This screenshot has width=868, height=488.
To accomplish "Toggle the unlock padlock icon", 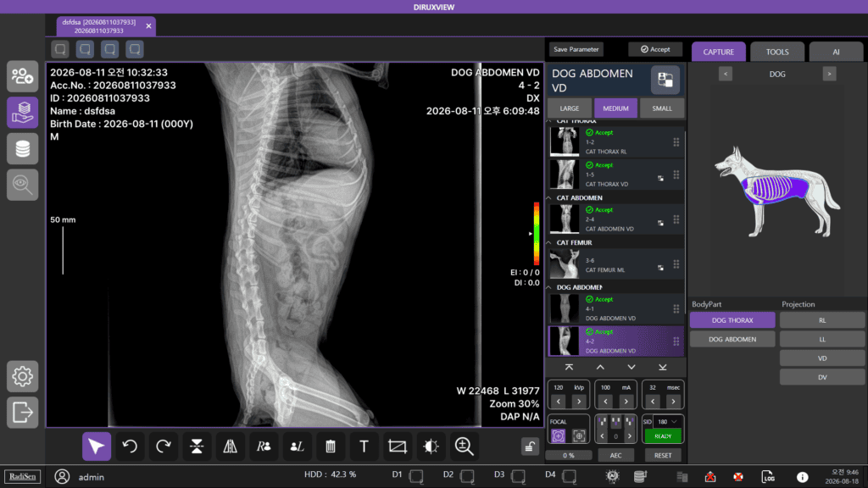I will pos(530,446).
